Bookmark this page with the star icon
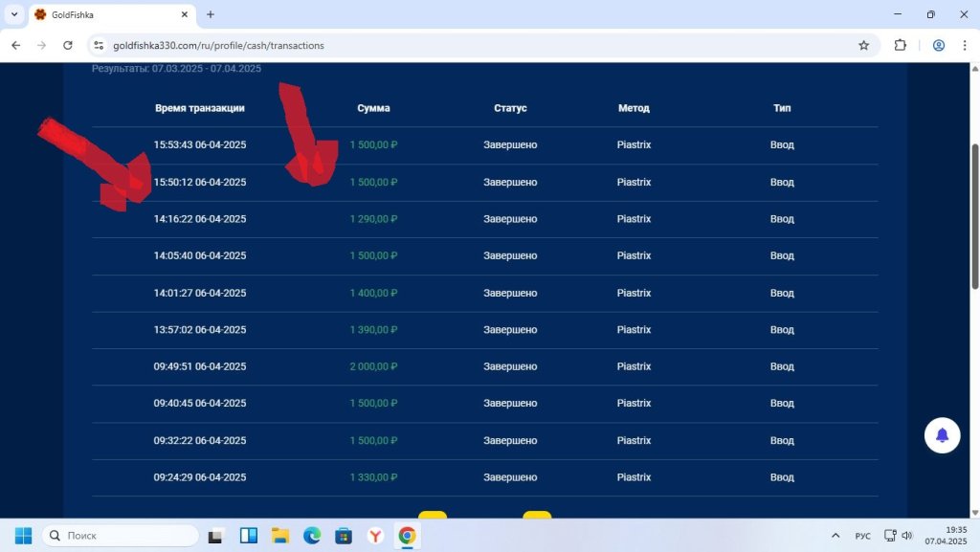 [x=864, y=46]
